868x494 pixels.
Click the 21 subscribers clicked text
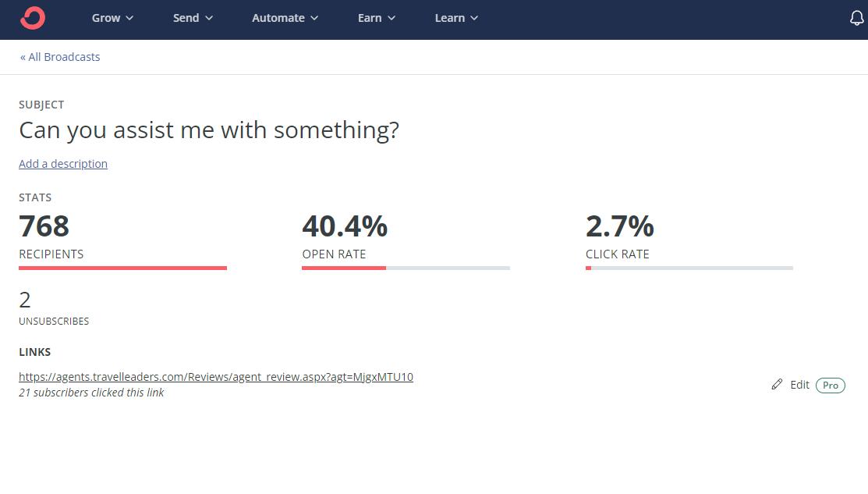[91, 393]
